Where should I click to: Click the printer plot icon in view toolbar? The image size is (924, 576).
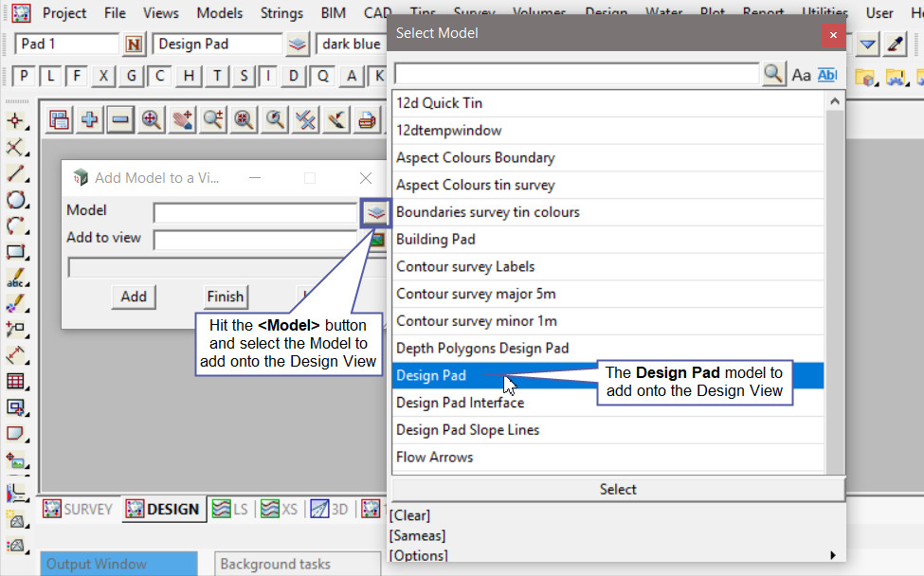367,119
